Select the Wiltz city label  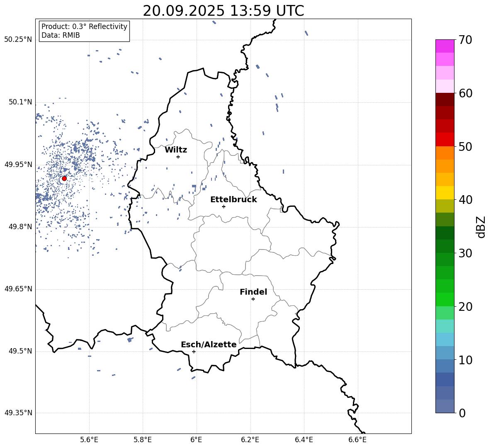pyautogui.click(x=176, y=150)
